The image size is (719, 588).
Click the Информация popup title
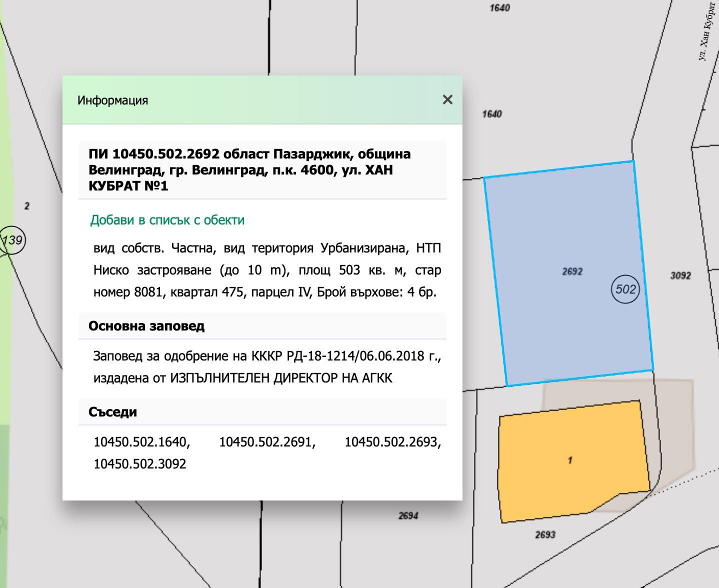[113, 100]
